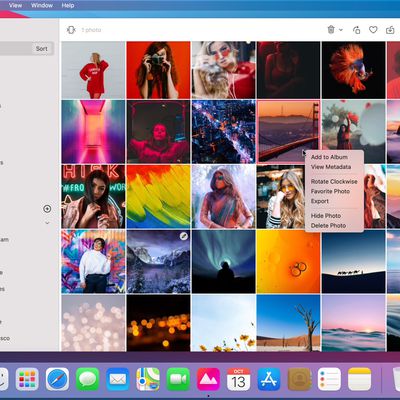Select the yellow flowers against sky photo
This screenshot has width=400, height=400.
click(224, 323)
